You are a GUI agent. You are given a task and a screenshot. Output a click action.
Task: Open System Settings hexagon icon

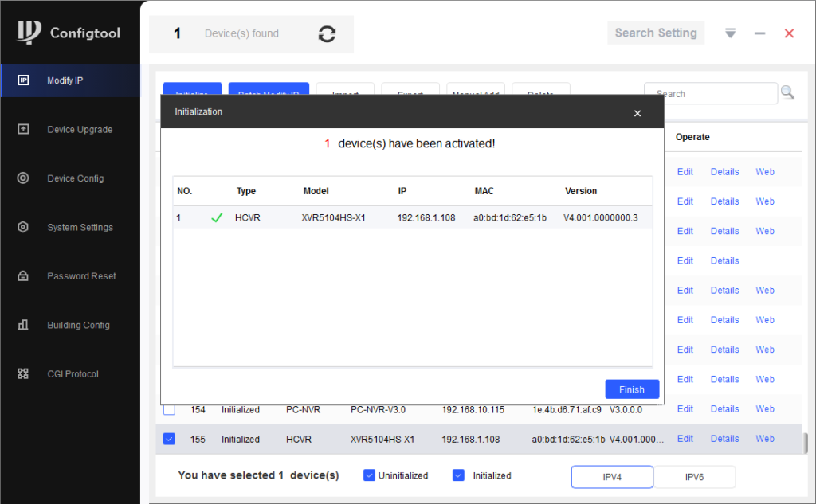pos(23,227)
